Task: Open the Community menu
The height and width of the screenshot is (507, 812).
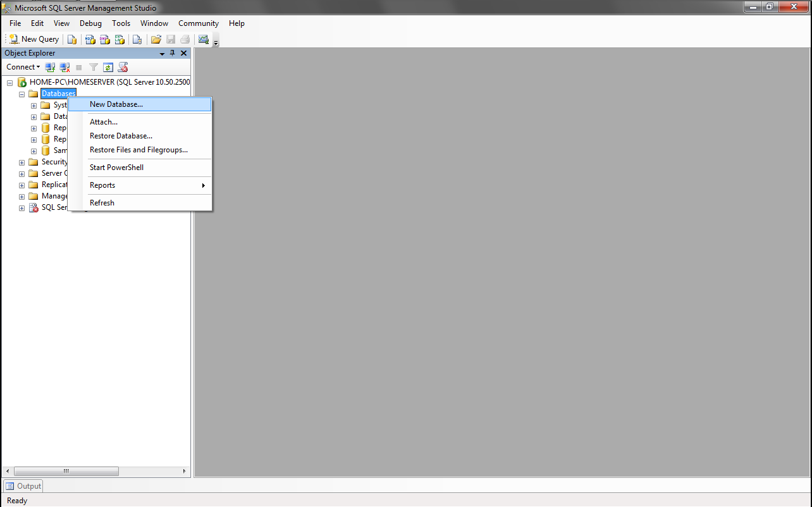Action: (199, 23)
